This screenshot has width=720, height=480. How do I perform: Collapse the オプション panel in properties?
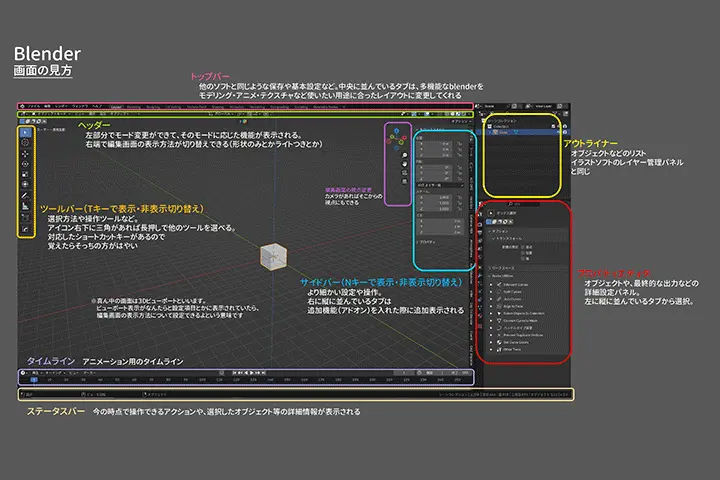(489, 232)
